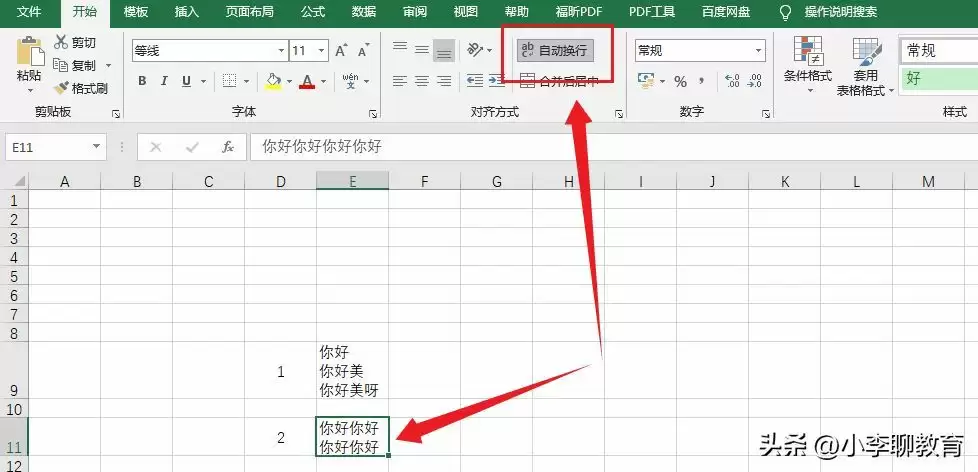Increase indent of cell text
The width and height of the screenshot is (978, 472).
[x=496, y=80]
